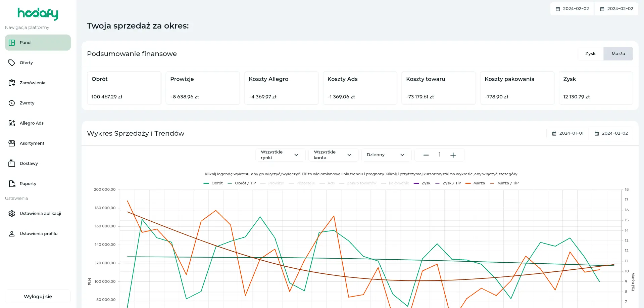Go to Oferty page
The width and height of the screenshot is (644, 308).
tap(38, 63)
